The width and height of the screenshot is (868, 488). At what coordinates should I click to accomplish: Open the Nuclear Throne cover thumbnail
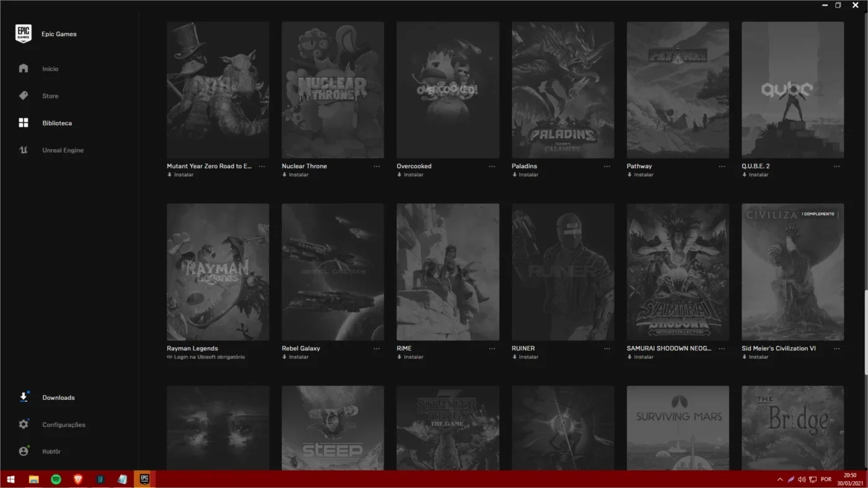333,90
